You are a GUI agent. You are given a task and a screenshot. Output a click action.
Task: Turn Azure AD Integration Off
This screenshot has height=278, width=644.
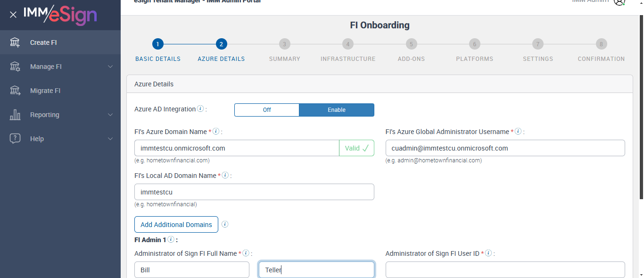(267, 110)
